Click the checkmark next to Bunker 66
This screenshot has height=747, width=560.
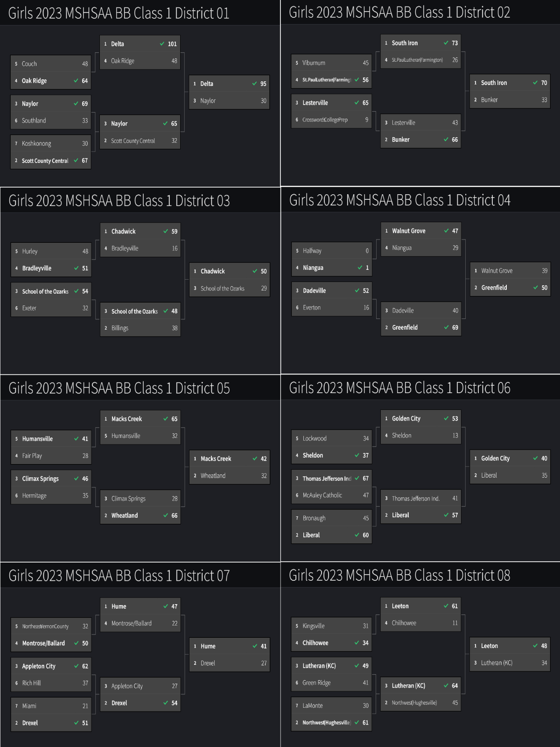click(x=446, y=140)
